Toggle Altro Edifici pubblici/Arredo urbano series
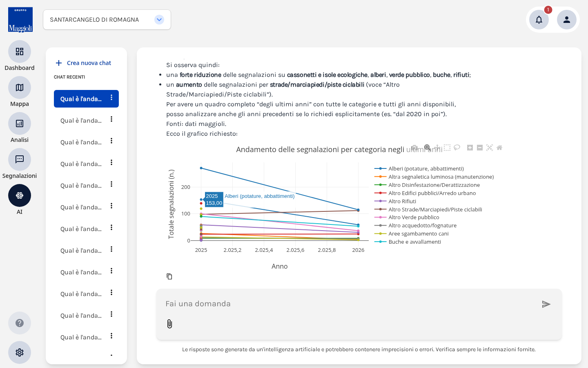The height and width of the screenshot is (368, 588). pos(425,193)
